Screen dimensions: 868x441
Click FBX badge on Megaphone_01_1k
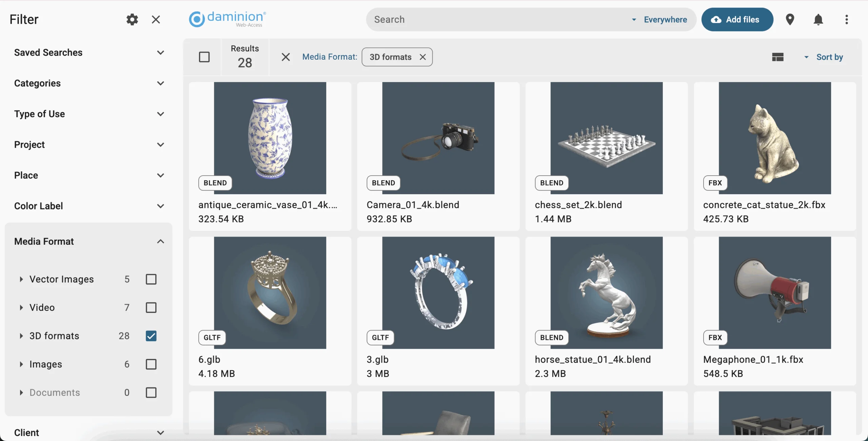pyautogui.click(x=715, y=338)
